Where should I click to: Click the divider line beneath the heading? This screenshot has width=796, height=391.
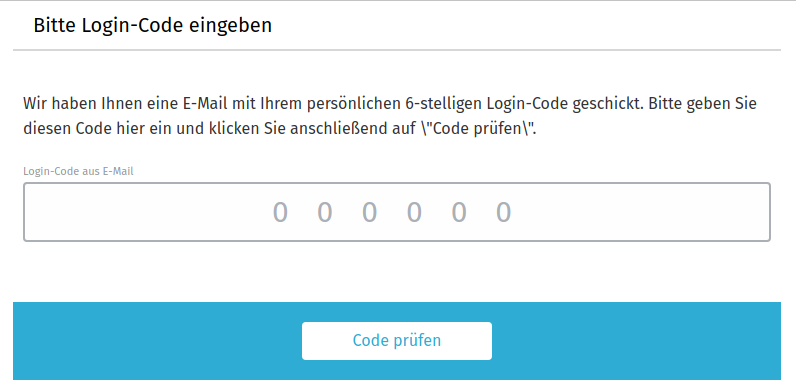click(x=396, y=50)
